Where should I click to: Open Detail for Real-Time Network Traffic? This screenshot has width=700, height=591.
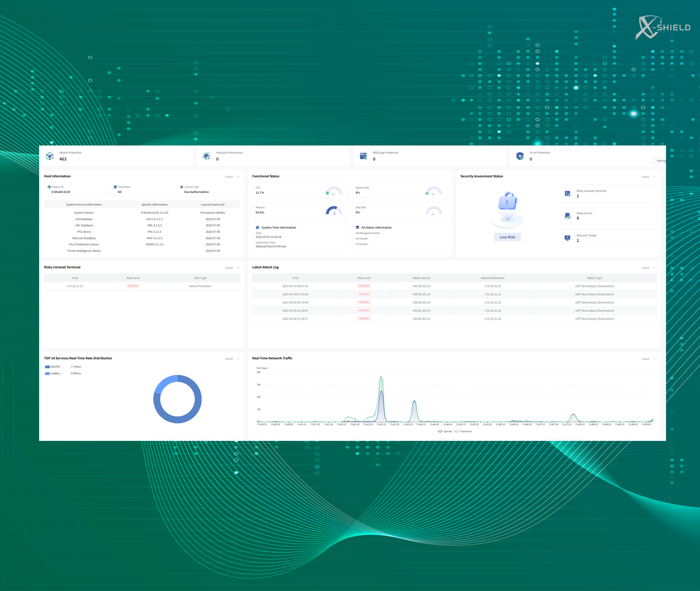pyautogui.click(x=645, y=359)
